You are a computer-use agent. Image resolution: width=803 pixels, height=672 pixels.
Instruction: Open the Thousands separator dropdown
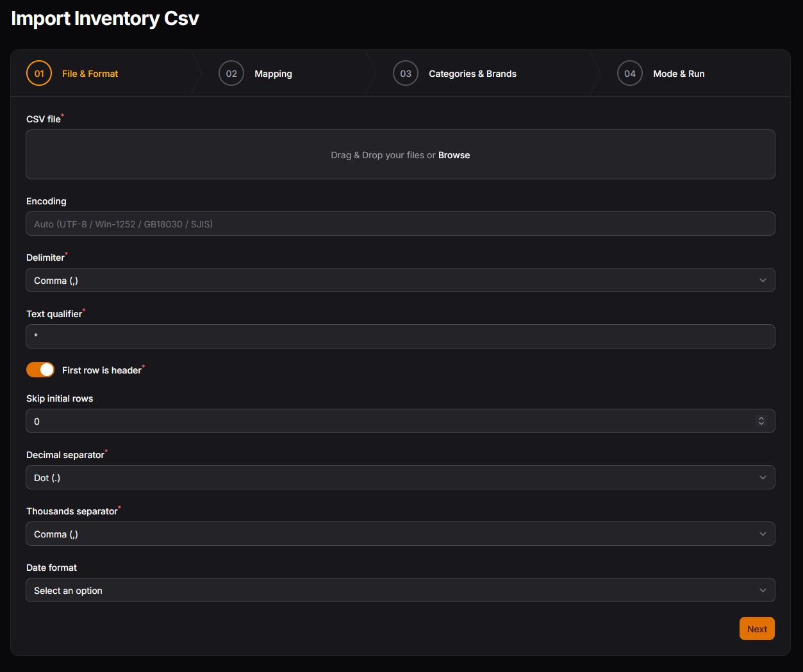(400, 534)
